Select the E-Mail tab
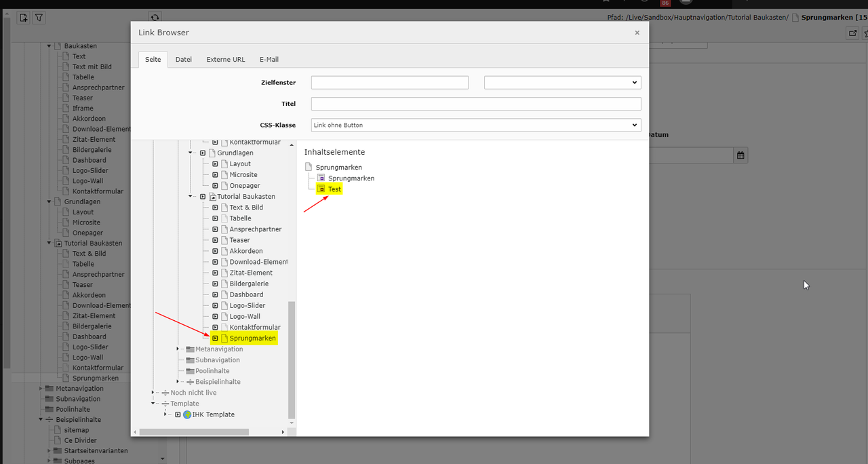868x464 pixels. (269, 60)
